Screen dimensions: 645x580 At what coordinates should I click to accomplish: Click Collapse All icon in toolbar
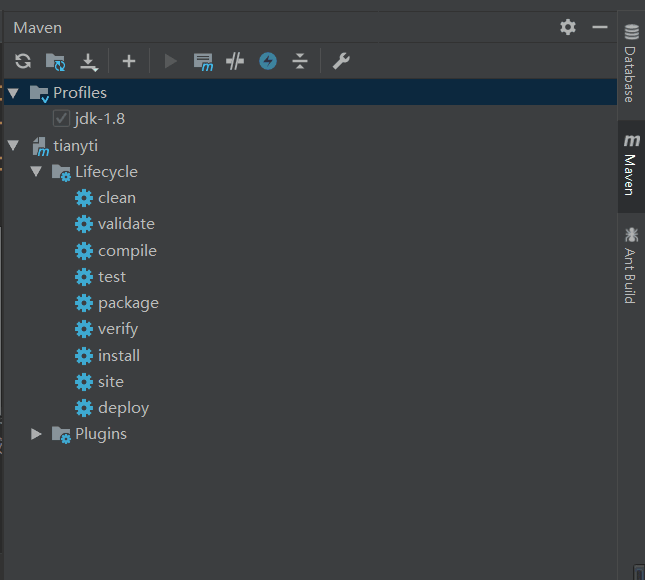tap(300, 61)
